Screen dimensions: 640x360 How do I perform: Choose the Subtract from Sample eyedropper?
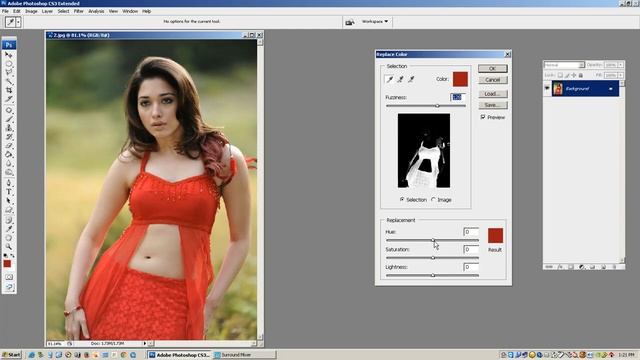tap(411, 79)
